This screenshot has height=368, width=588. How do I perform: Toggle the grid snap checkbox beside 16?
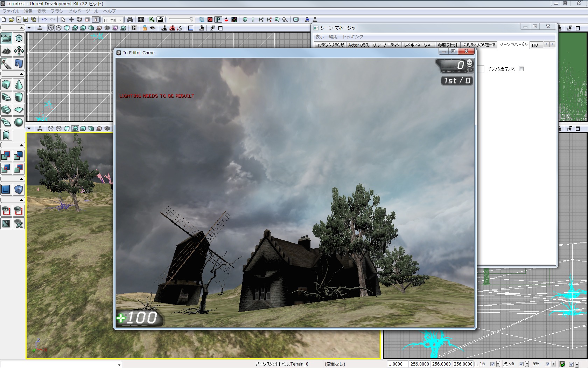click(x=492, y=364)
